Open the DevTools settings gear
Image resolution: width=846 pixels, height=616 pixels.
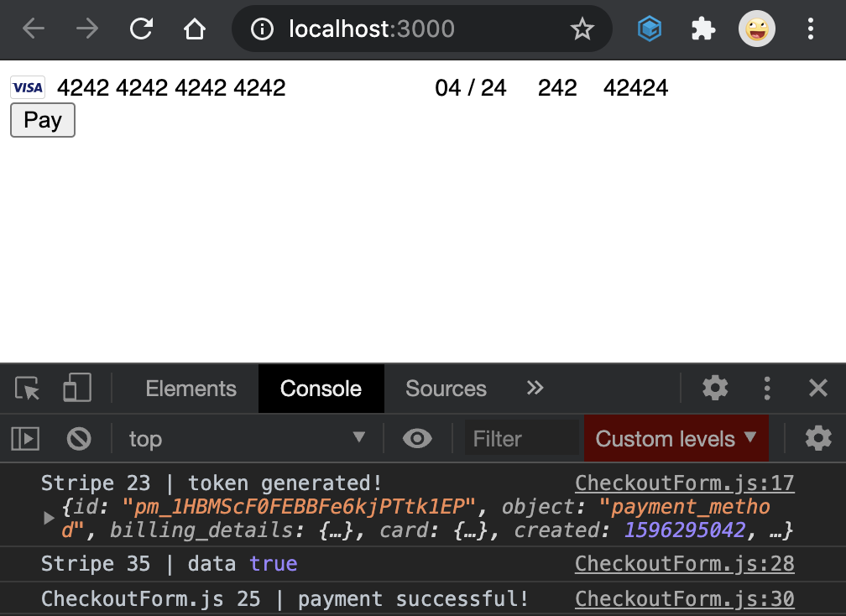point(715,388)
